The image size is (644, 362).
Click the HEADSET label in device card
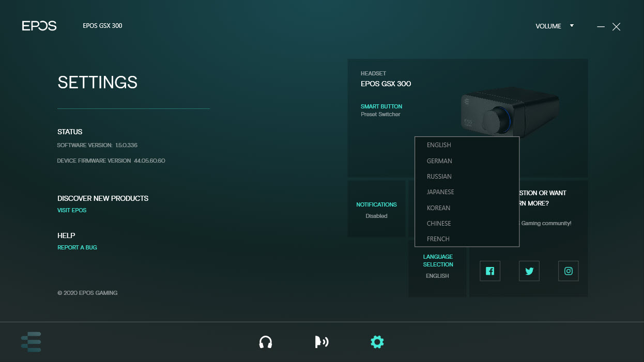pos(373,73)
